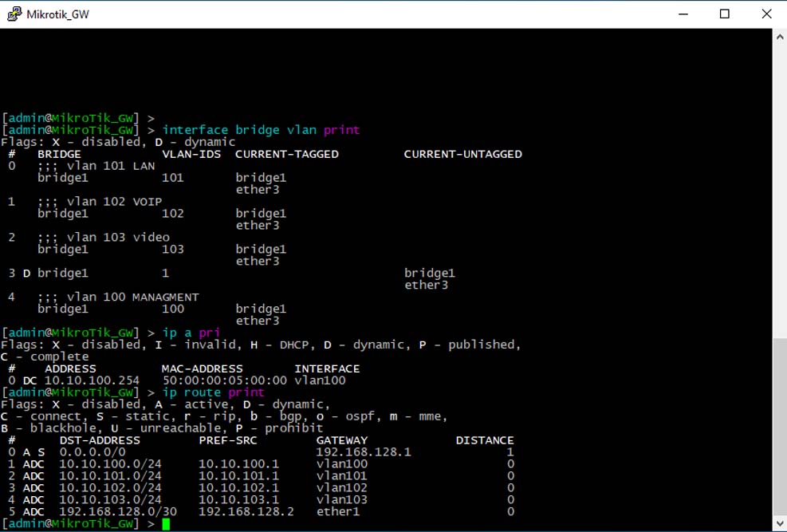The width and height of the screenshot is (787, 532).
Task: Click the scrollbar down arrow
Action: coord(779,523)
